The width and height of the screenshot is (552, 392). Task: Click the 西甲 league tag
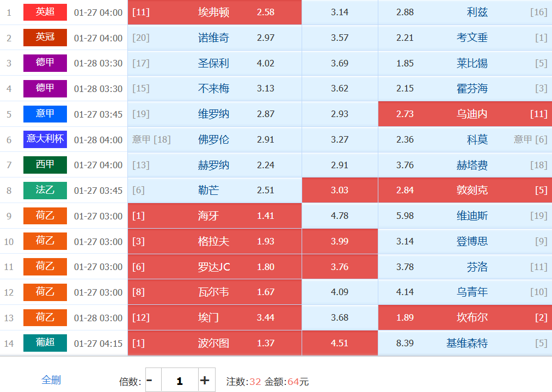[x=45, y=165]
